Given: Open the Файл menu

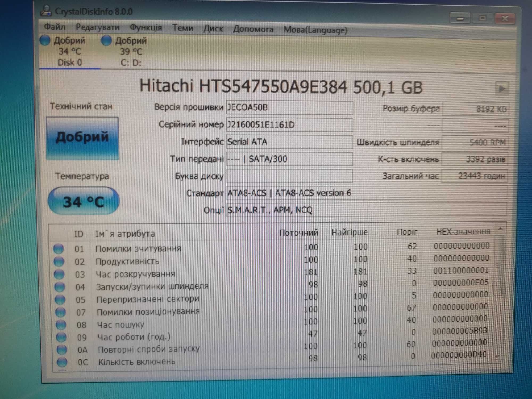Looking at the screenshot, I should 55,27.
